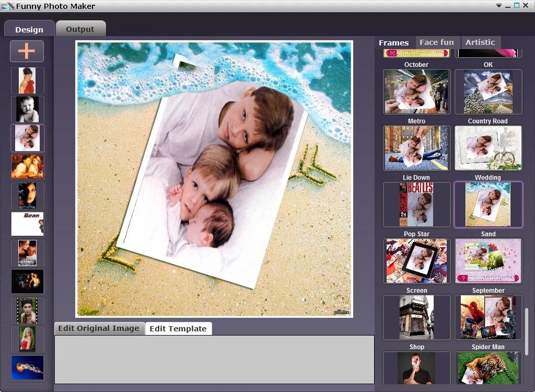This screenshot has height=392, width=535.
Task: Choose the Metro frame
Action: (416, 91)
